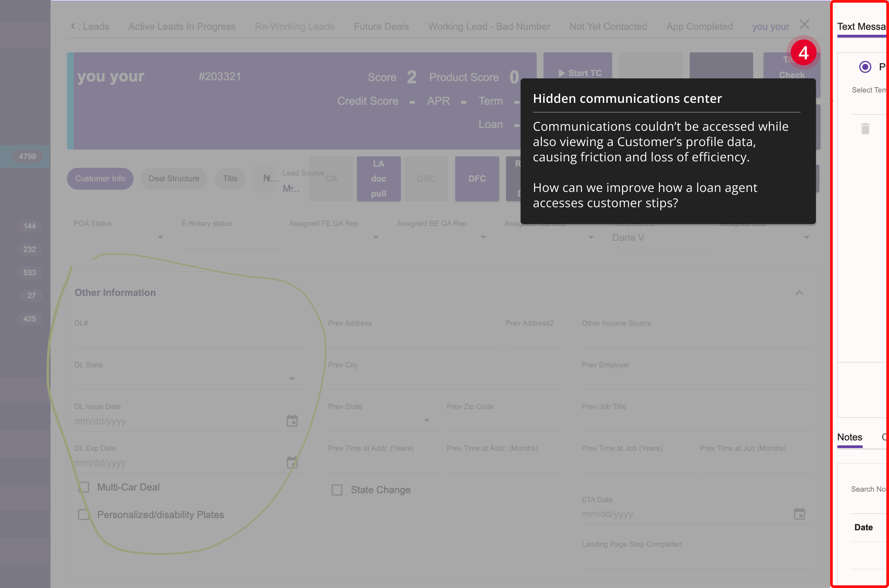Open Working Lead - Bad Number tab
889x588 pixels.
pos(489,26)
